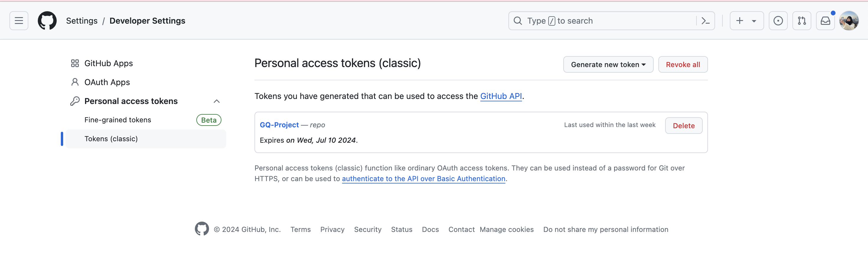Image resolution: width=868 pixels, height=273 pixels.
Task: Open the Generate new token dropdown
Action: [608, 64]
